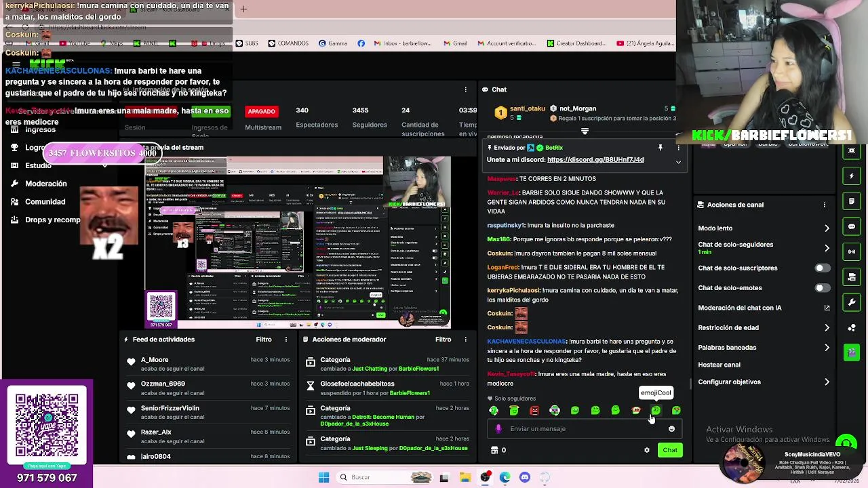Click the stream preview thumbnail
The image size is (868, 488).
pyautogui.click(x=298, y=243)
